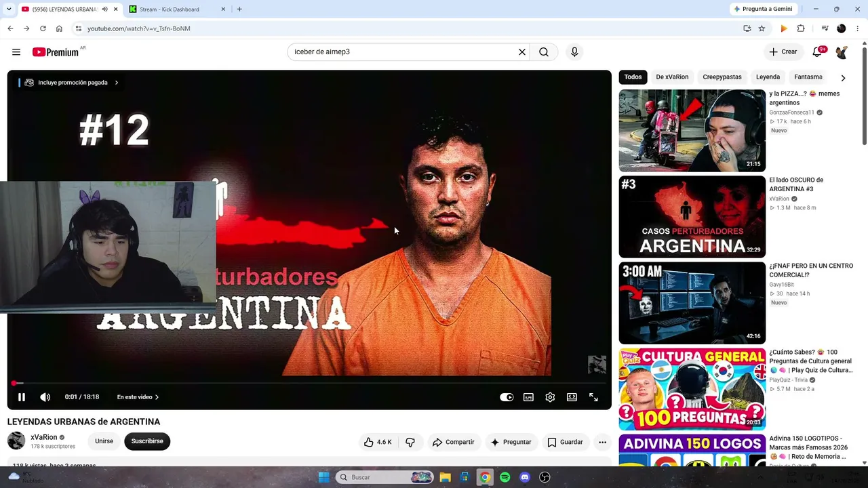Open GonzaaFonseca11 channel link

[791, 113]
